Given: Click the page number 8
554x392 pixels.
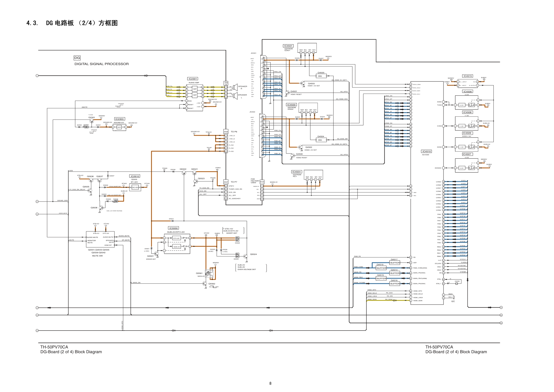Looking at the screenshot, I should pyautogui.click(x=270, y=383).
